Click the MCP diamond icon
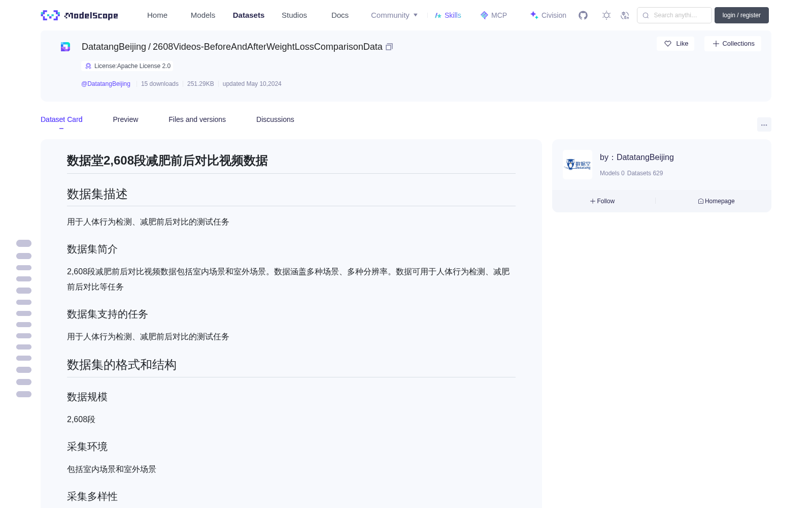The image size is (812, 508). coord(484,15)
